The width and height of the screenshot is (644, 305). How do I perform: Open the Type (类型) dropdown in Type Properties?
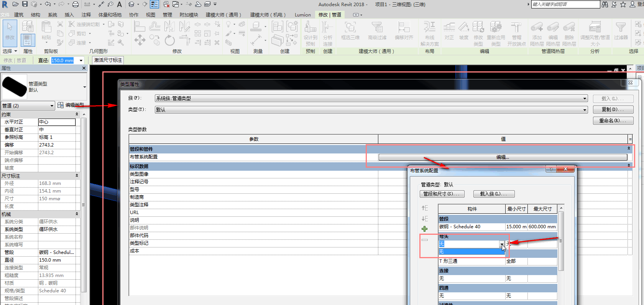[585, 110]
